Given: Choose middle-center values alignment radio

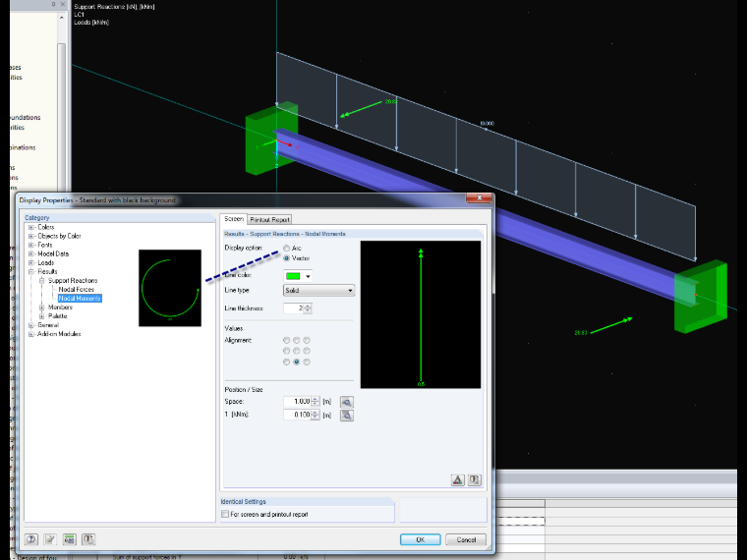Looking at the screenshot, I should tap(296, 351).
